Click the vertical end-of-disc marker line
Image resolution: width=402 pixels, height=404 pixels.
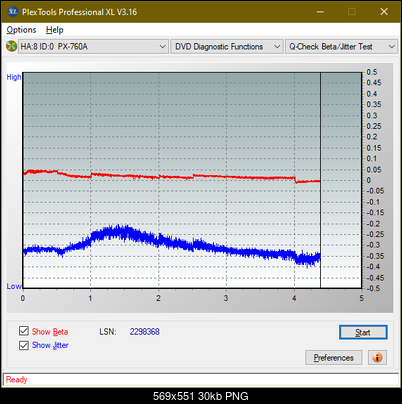pyautogui.click(x=320, y=180)
